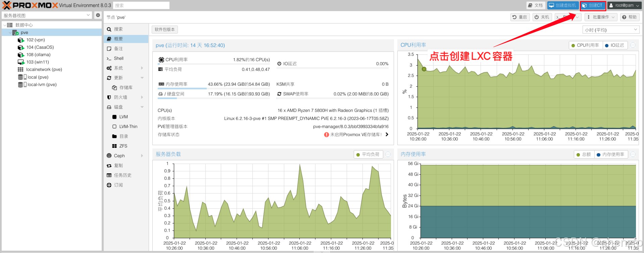Open the 服务器视图 view selector dropdown
This screenshot has height=253, width=644.
coord(46,15)
